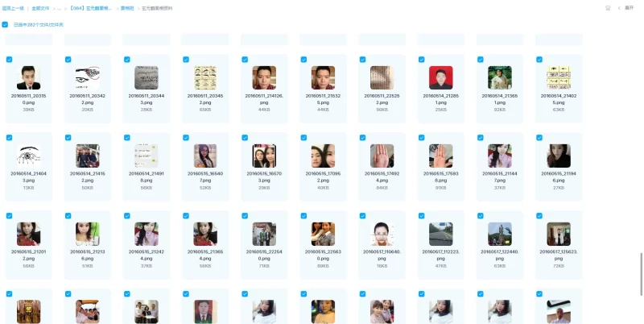Viewport: 644px width, 324px height.
Task: Click the vertical scrollbar on right edge
Action: tap(641, 266)
